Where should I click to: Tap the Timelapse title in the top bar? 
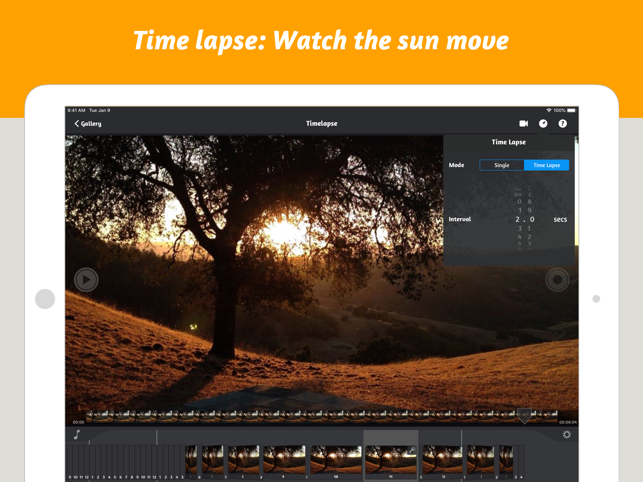321,124
